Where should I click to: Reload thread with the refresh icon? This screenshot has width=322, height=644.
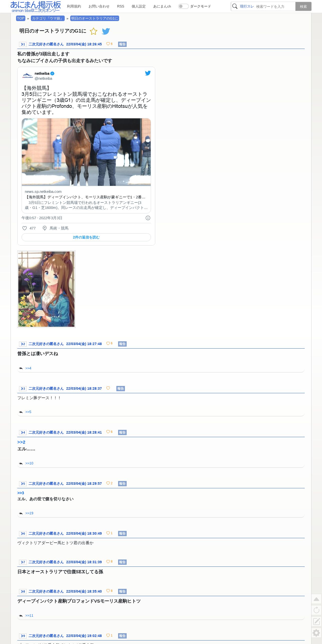(316, 610)
